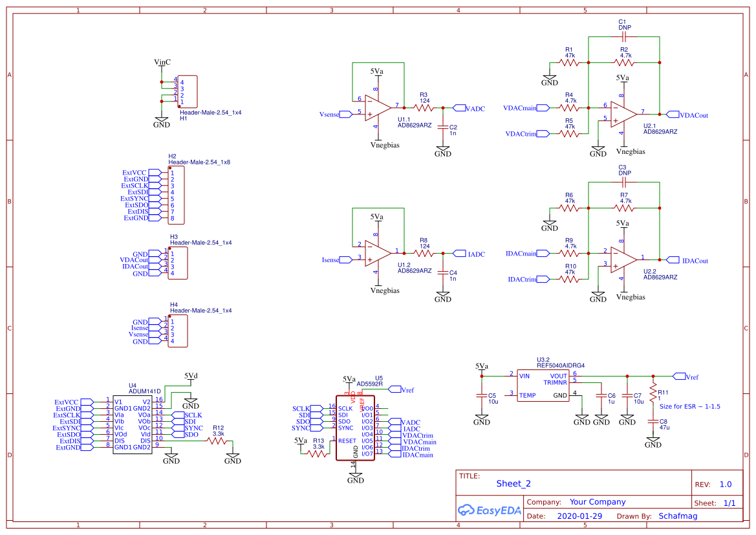The width and height of the screenshot is (756, 535).
Task: Click capacitor C2 1n symbol
Action: tap(442, 127)
